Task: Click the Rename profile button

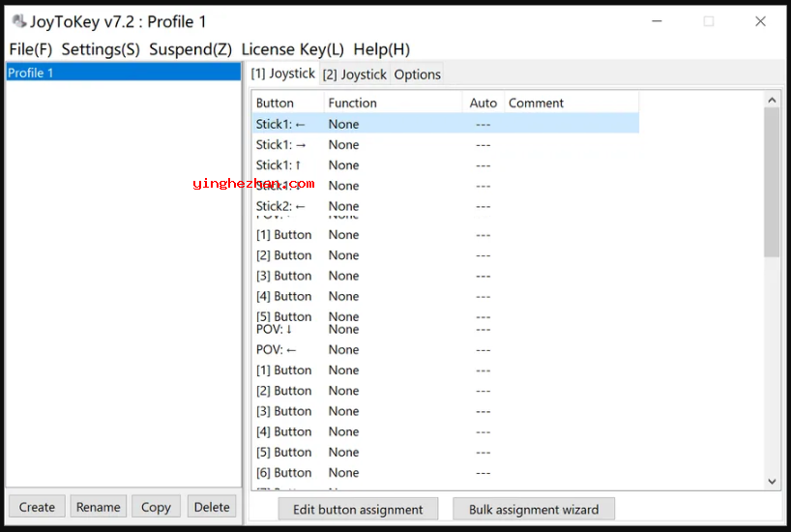Action: pos(99,507)
